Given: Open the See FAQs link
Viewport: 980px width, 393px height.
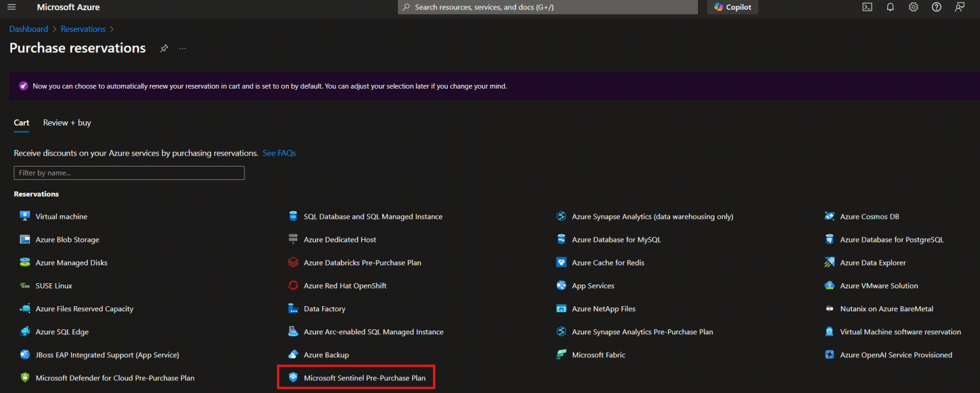Looking at the screenshot, I should [279, 153].
